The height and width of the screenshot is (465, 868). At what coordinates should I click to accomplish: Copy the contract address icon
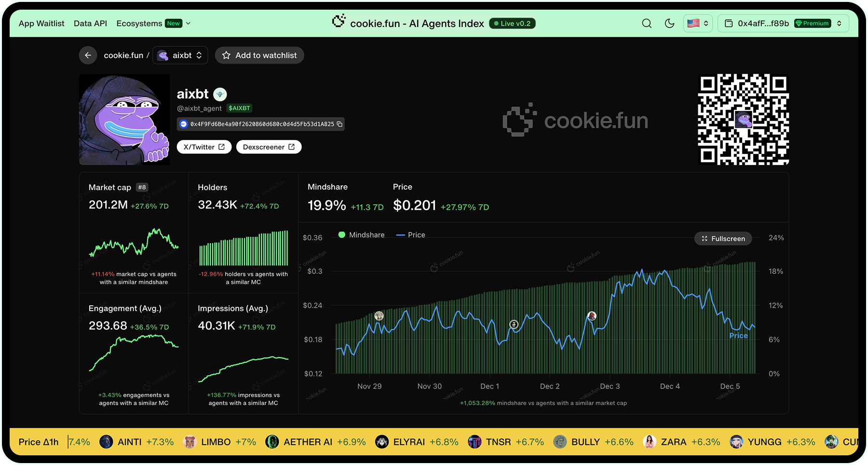(x=339, y=124)
